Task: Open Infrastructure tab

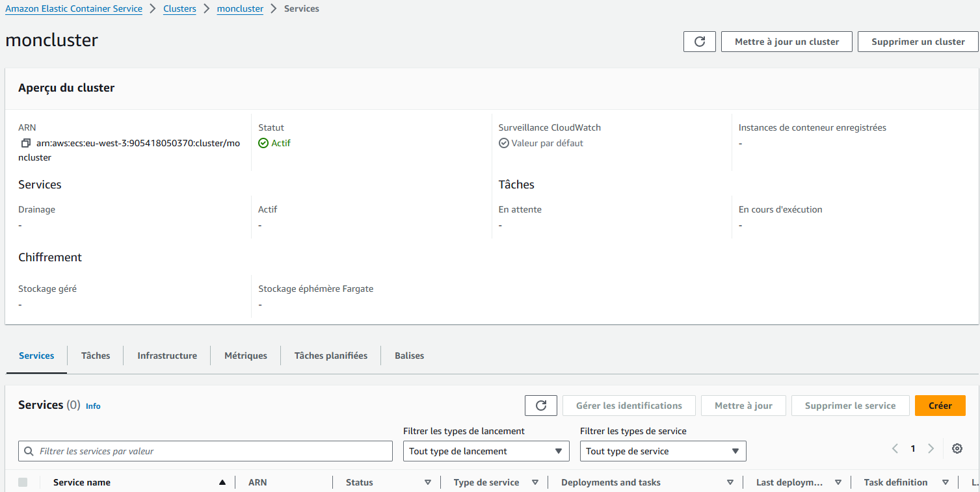Action: 167,356
